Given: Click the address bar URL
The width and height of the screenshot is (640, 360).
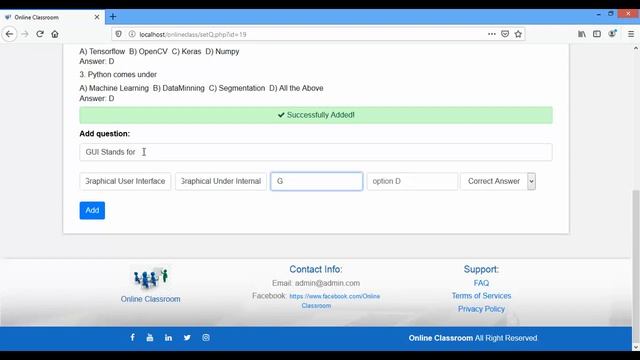Looking at the screenshot, I should click(x=193, y=35).
